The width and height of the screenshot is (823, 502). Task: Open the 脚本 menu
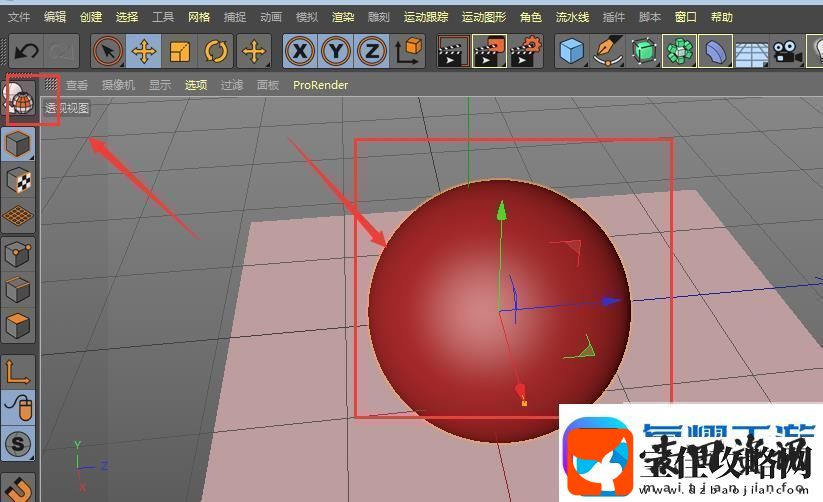click(650, 17)
